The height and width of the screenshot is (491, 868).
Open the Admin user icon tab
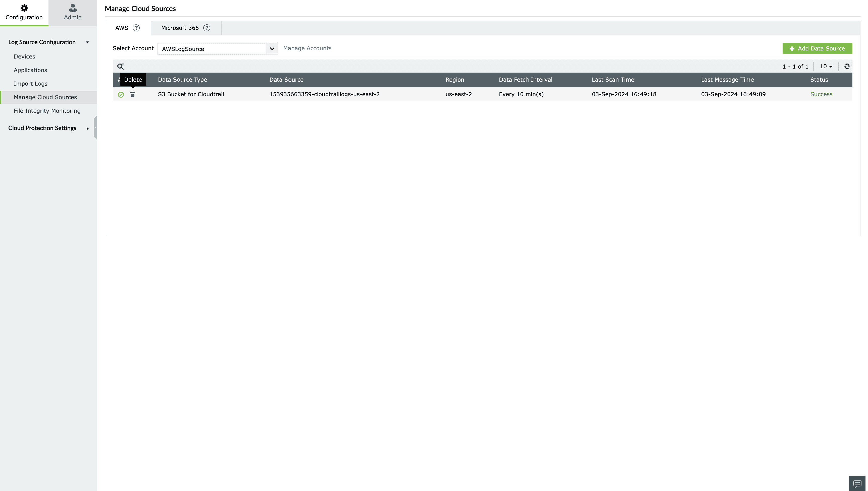73,8
